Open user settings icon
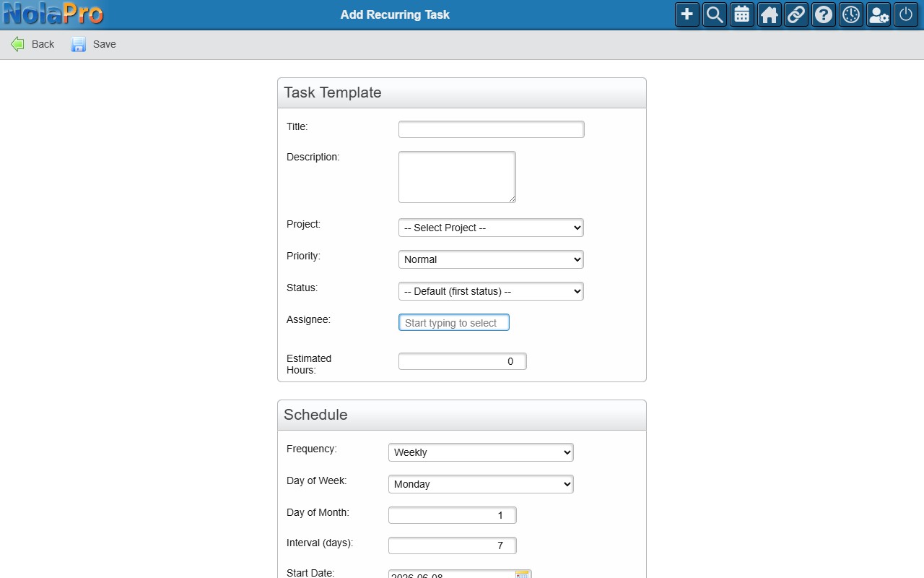The height and width of the screenshot is (578, 924). tap(879, 14)
